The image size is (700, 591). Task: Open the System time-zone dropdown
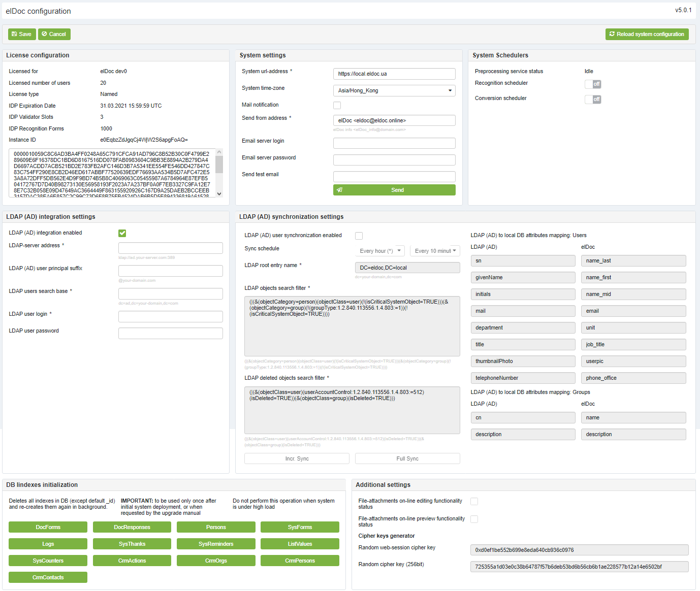tap(394, 90)
